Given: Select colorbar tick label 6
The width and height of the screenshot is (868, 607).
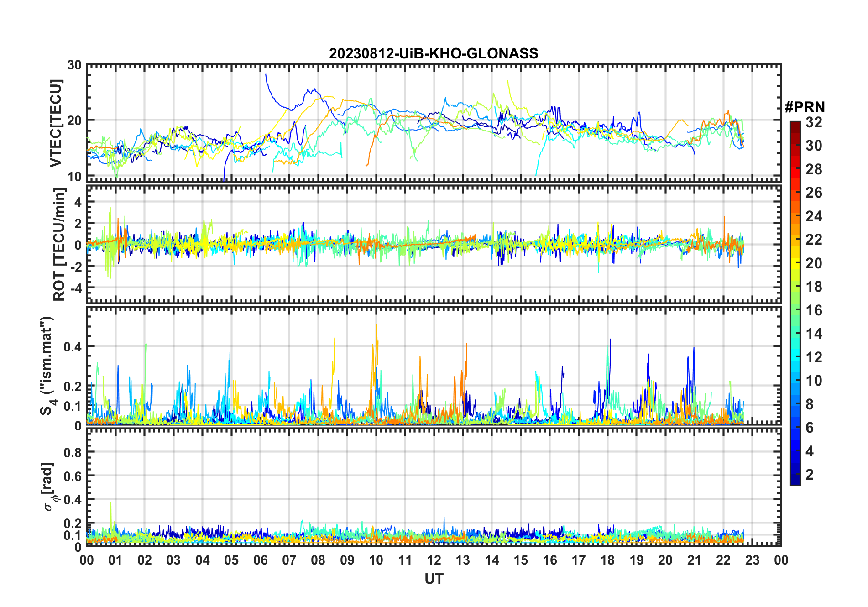Looking at the screenshot, I should click(810, 428).
